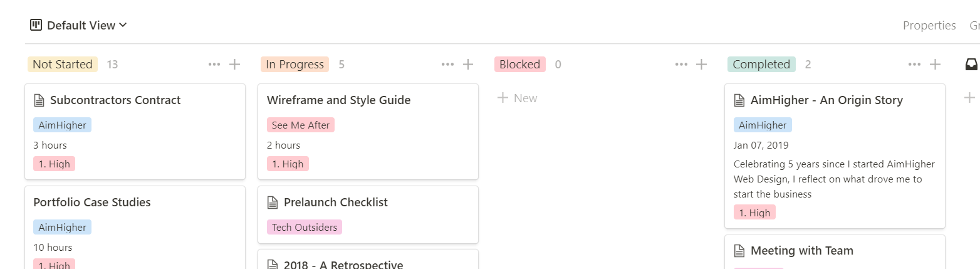The width and height of the screenshot is (980, 269).
Task: Open the Not Started column options ellipsis
Action: point(214,64)
